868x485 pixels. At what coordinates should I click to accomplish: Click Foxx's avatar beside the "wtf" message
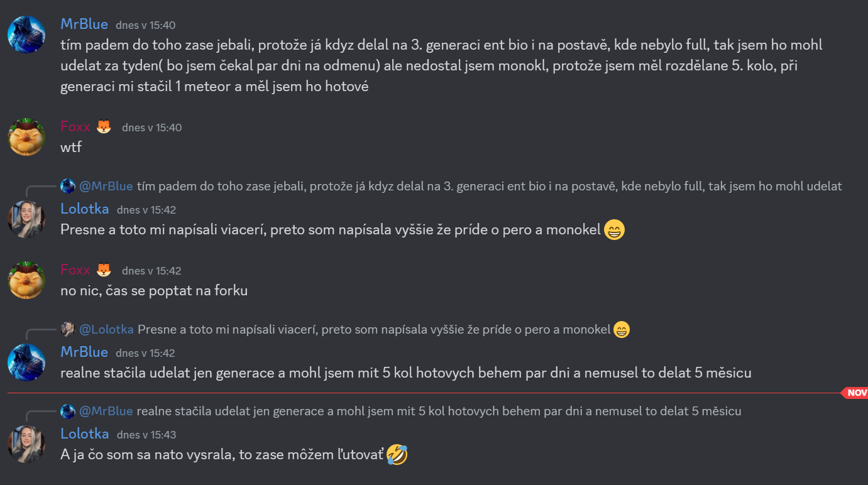tap(26, 136)
